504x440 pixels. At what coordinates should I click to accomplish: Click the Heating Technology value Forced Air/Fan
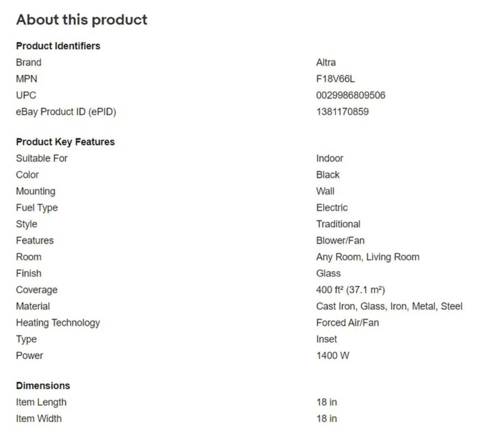347,323
